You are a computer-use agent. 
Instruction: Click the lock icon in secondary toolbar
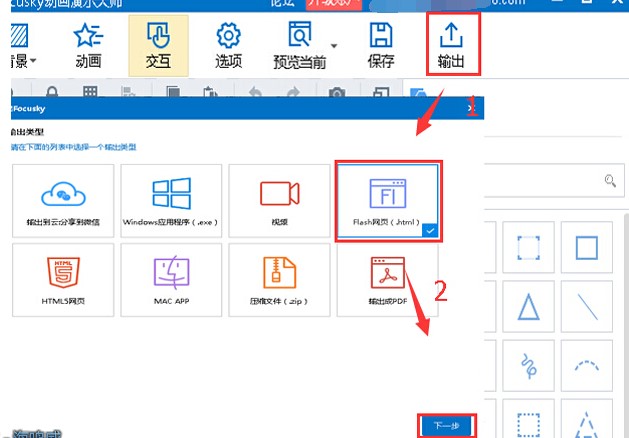[52, 92]
